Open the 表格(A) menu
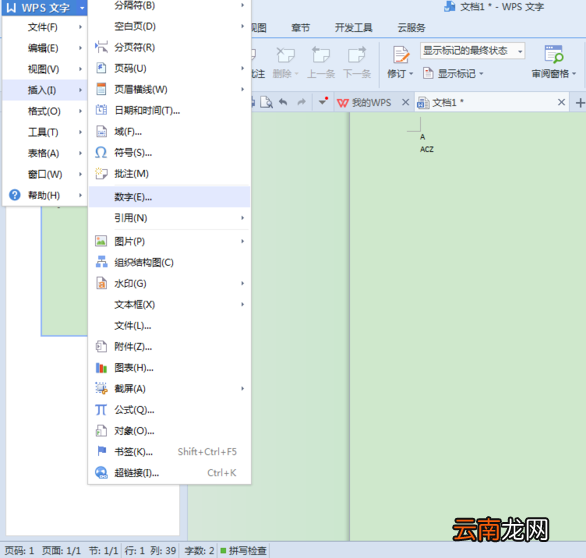This screenshot has width=586, height=558. click(x=45, y=153)
